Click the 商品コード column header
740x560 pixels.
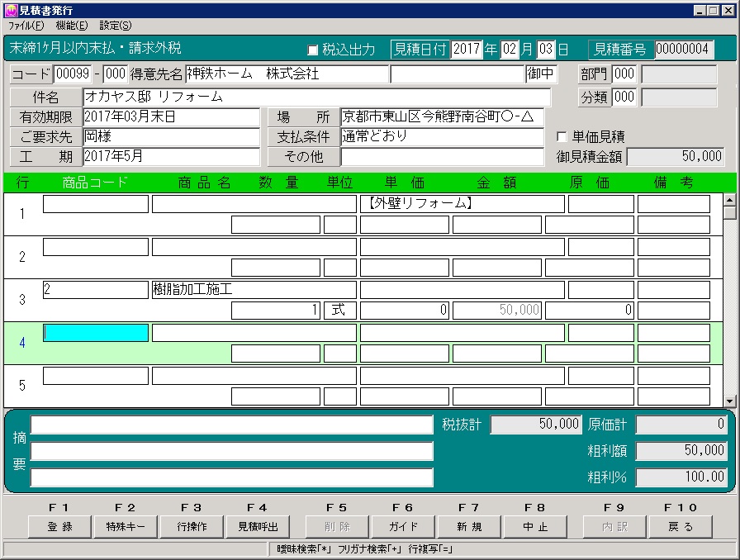pyautogui.click(x=95, y=183)
